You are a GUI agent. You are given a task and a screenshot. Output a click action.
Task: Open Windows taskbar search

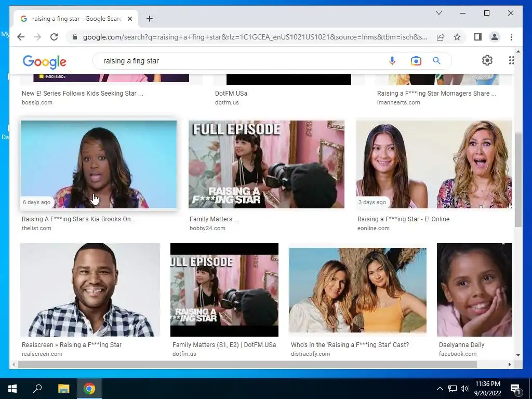[37, 389]
